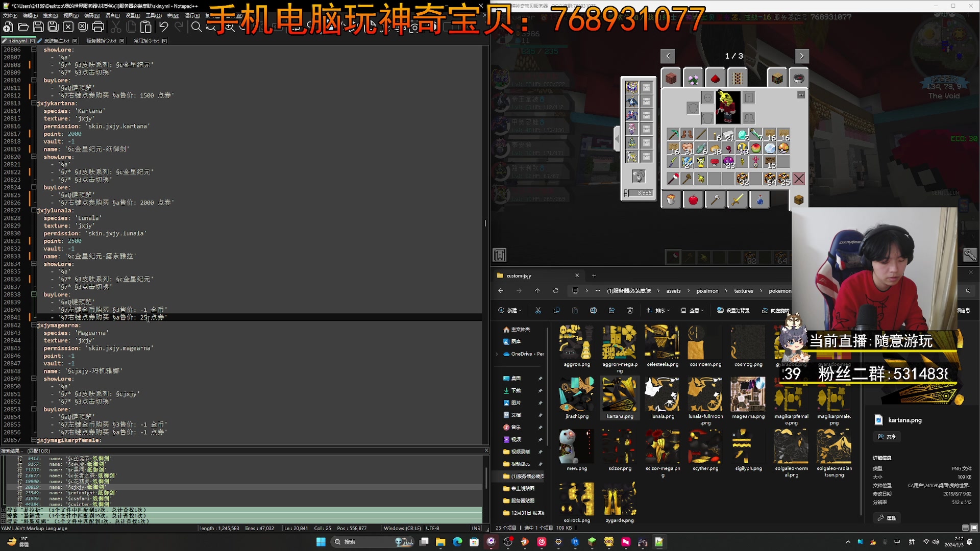Click the Print icon in Notepad++ toolbar
This screenshot has height=551, width=980.
pyautogui.click(x=98, y=27)
